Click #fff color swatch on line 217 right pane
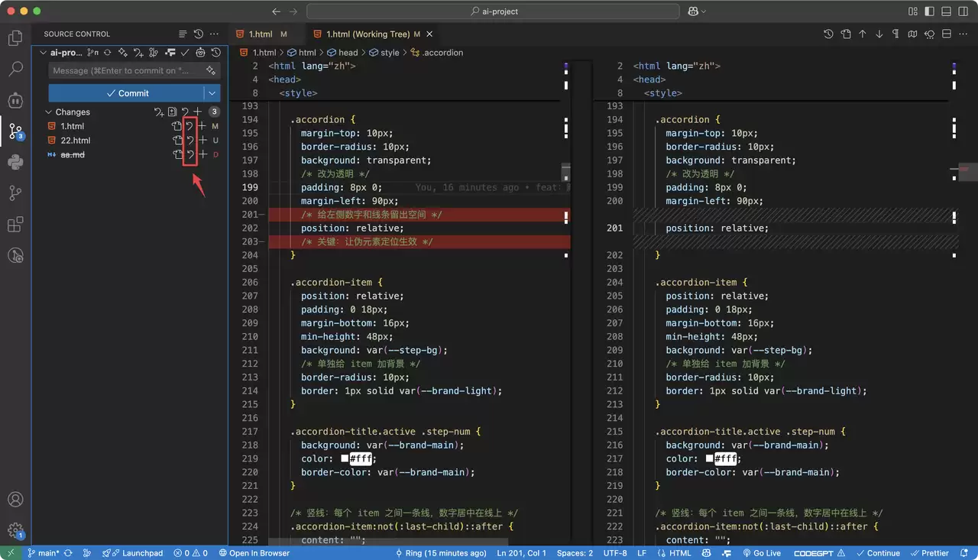The height and width of the screenshot is (560, 978). coord(710,458)
